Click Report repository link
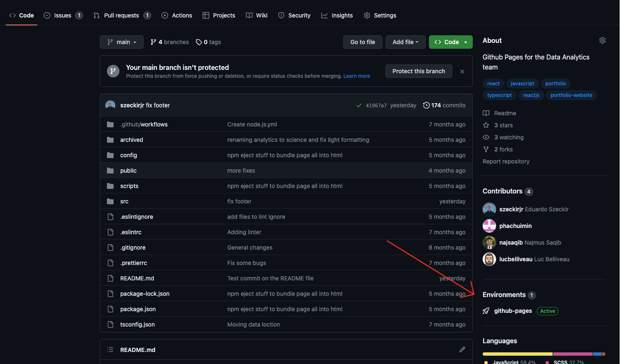 (506, 161)
